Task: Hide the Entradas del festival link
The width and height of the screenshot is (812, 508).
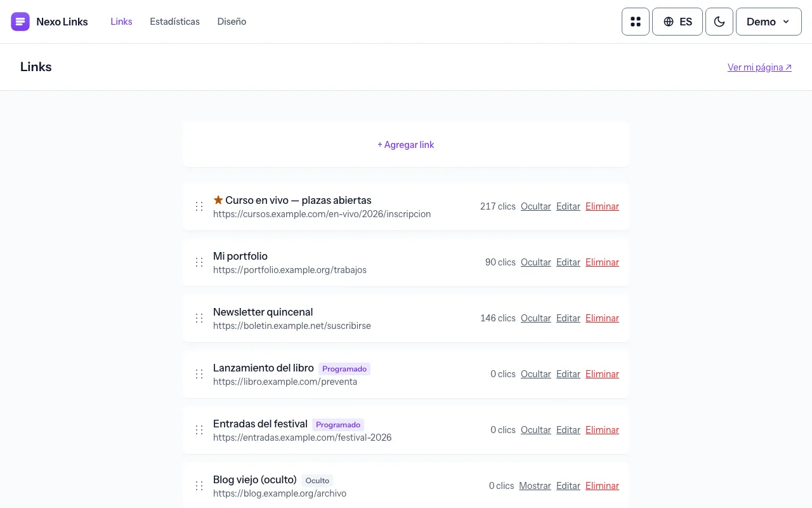Action: [536, 430]
